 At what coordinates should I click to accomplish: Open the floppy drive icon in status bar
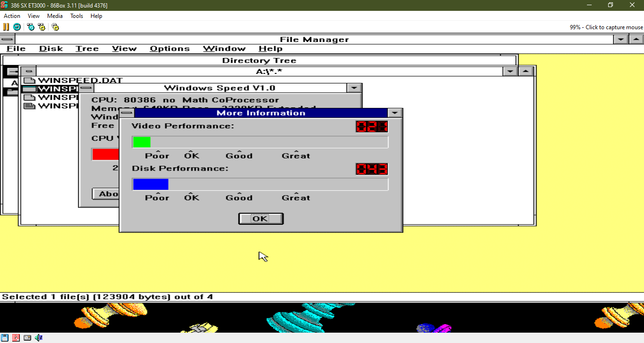4,338
